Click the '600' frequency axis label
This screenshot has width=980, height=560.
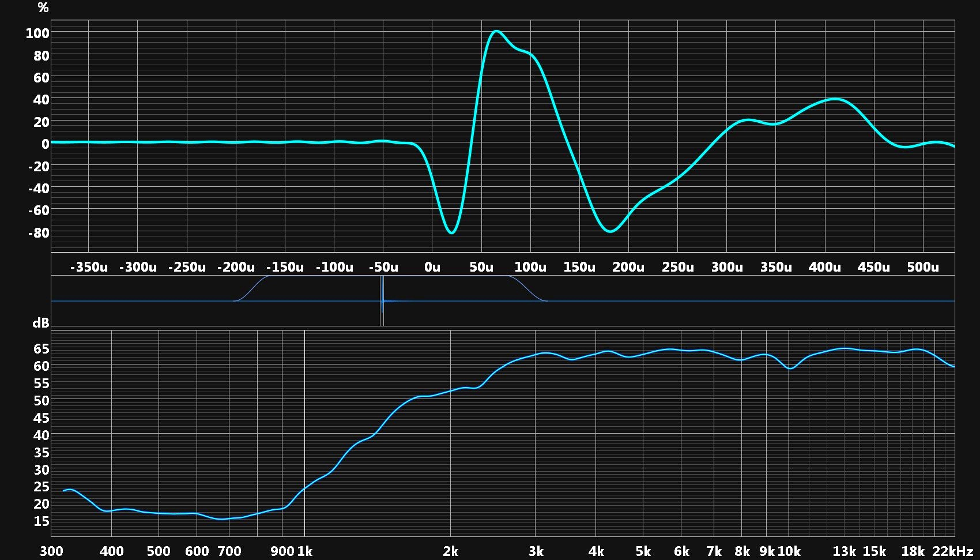pyautogui.click(x=197, y=551)
